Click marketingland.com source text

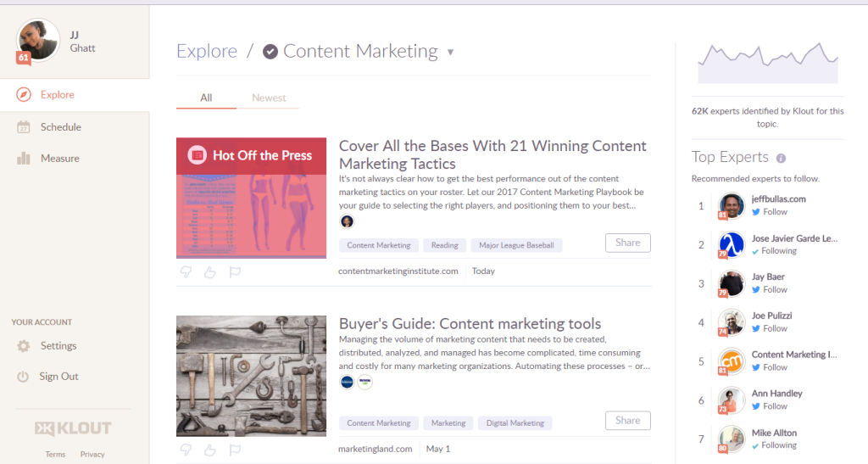(376, 449)
